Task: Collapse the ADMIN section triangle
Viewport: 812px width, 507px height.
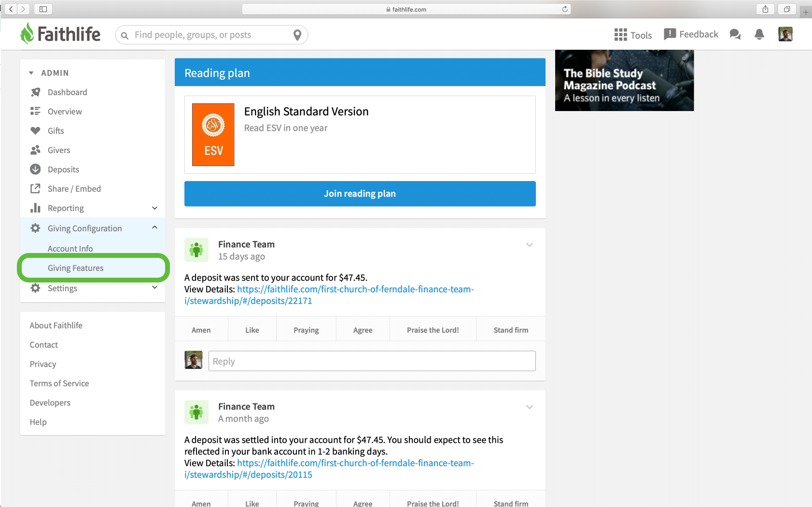Action: [31, 73]
